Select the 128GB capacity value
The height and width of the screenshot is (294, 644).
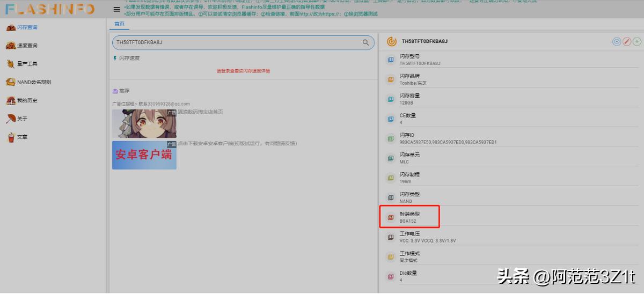tap(406, 102)
